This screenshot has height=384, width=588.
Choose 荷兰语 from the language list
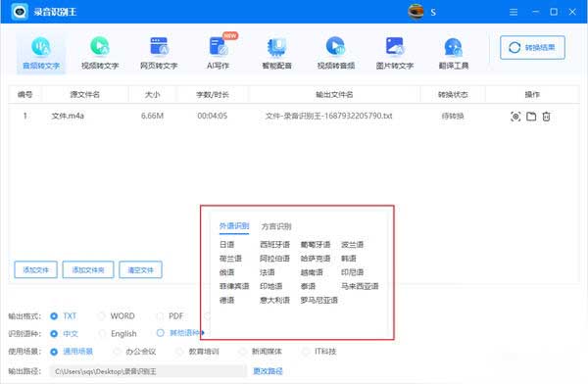(230, 259)
